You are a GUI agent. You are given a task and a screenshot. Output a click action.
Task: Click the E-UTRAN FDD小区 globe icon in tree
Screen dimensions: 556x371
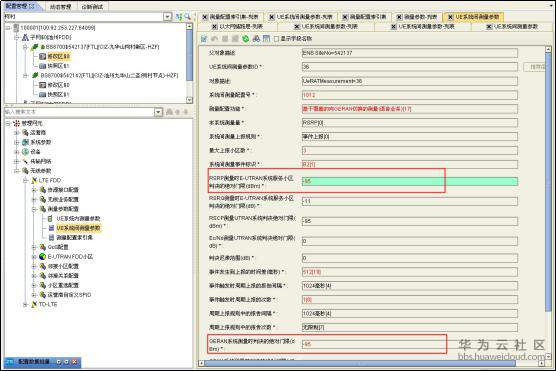(43, 256)
